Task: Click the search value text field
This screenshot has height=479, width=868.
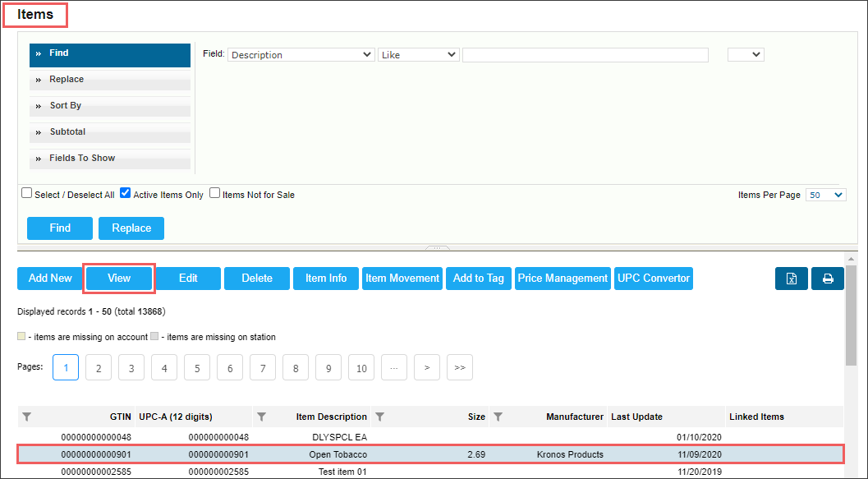Action: 585,55
